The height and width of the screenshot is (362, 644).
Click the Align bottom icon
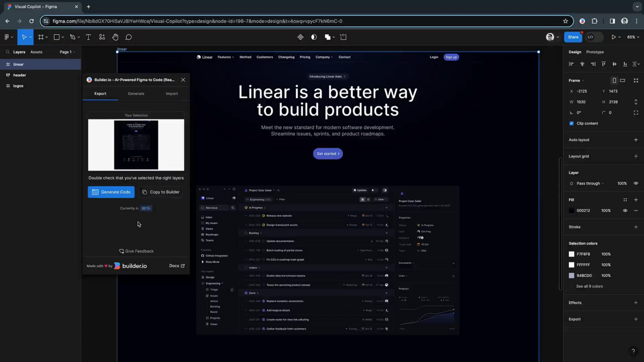click(x=625, y=64)
